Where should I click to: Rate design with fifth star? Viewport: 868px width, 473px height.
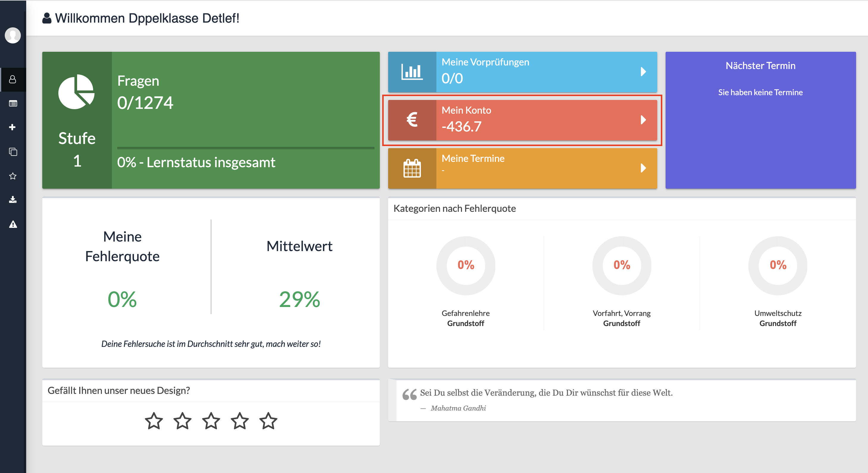(x=268, y=421)
